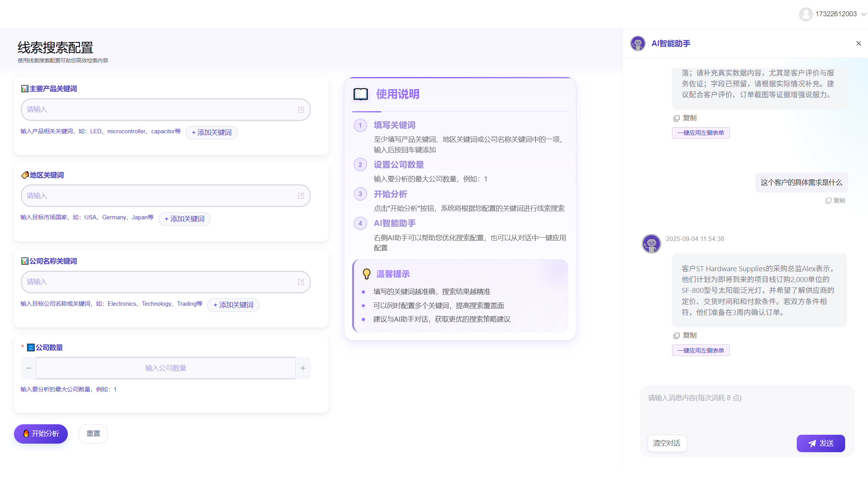Click the edit icon in 地区关键词 input

click(x=301, y=196)
